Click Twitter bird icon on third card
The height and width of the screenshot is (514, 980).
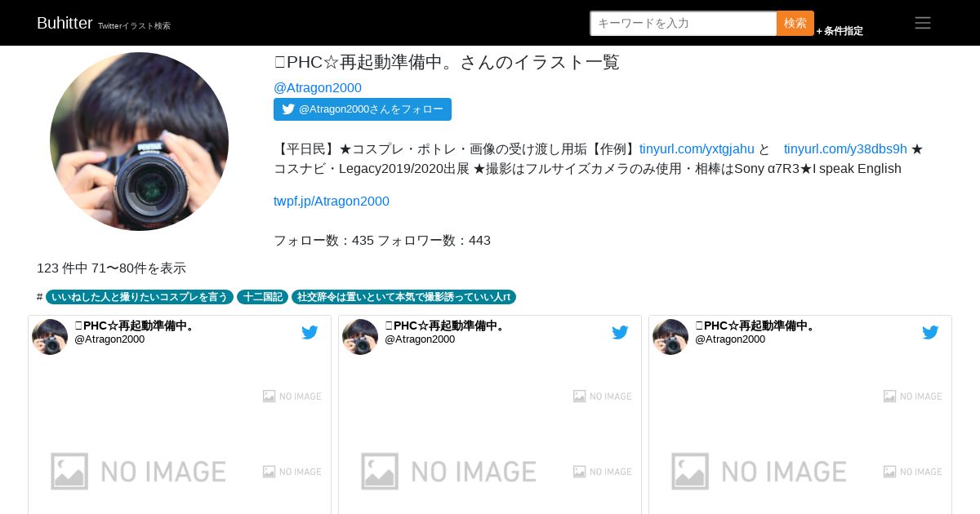pyautogui.click(x=930, y=332)
